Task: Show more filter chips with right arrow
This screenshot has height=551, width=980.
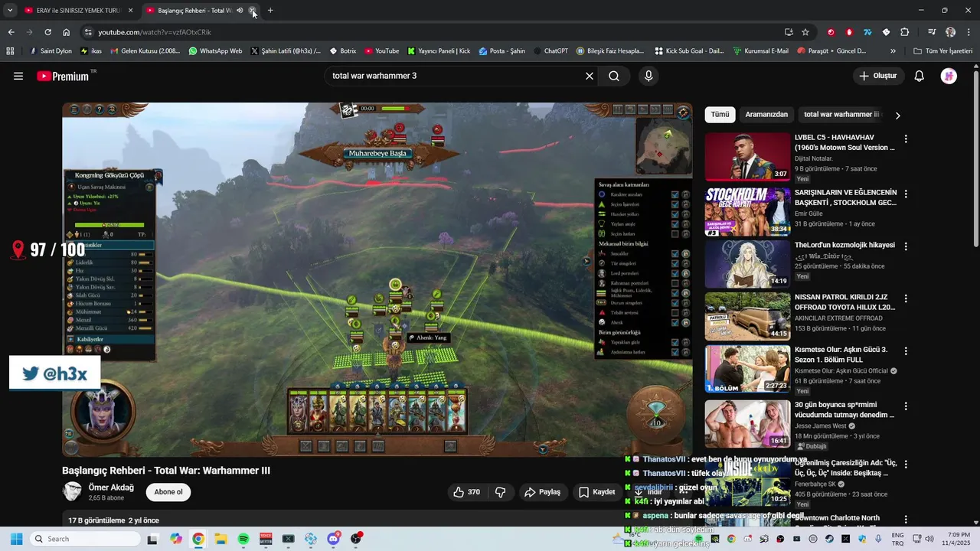Action: (897, 116)
